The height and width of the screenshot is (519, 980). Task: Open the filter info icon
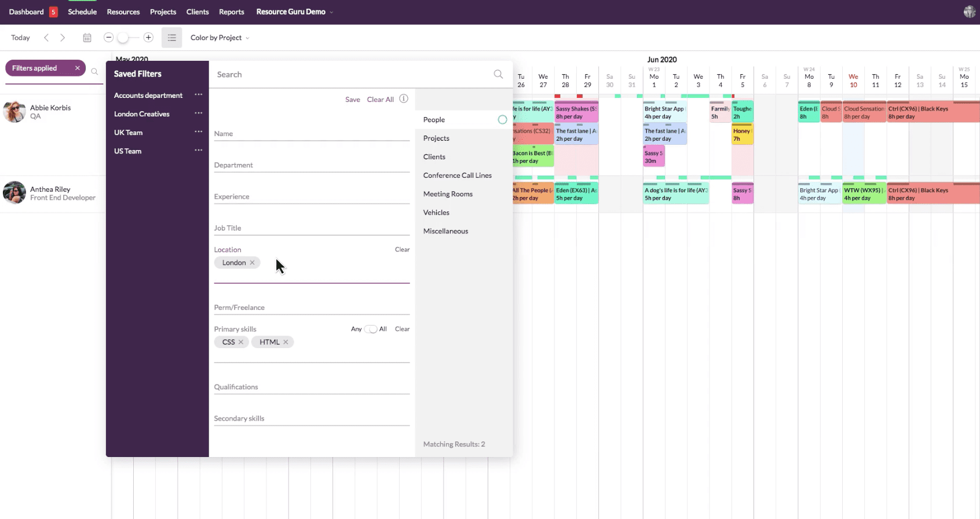(404, 98)
